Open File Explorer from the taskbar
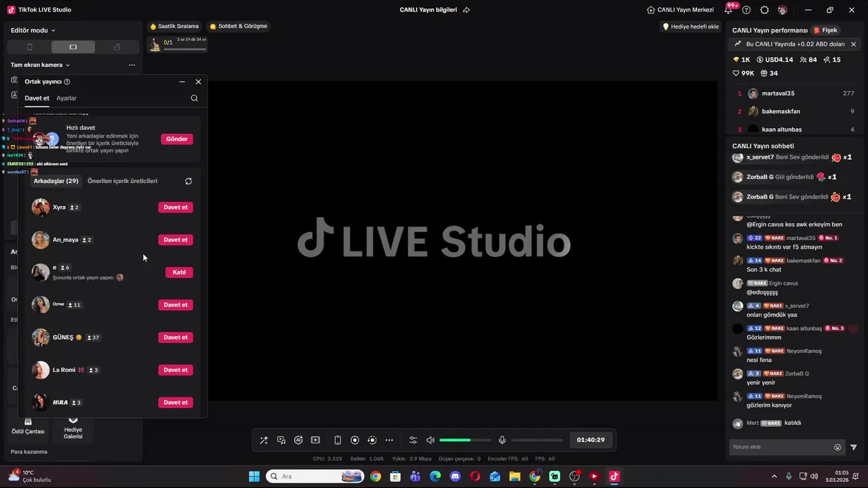Viewport: 868px width, 488px height. click(515, 476)
